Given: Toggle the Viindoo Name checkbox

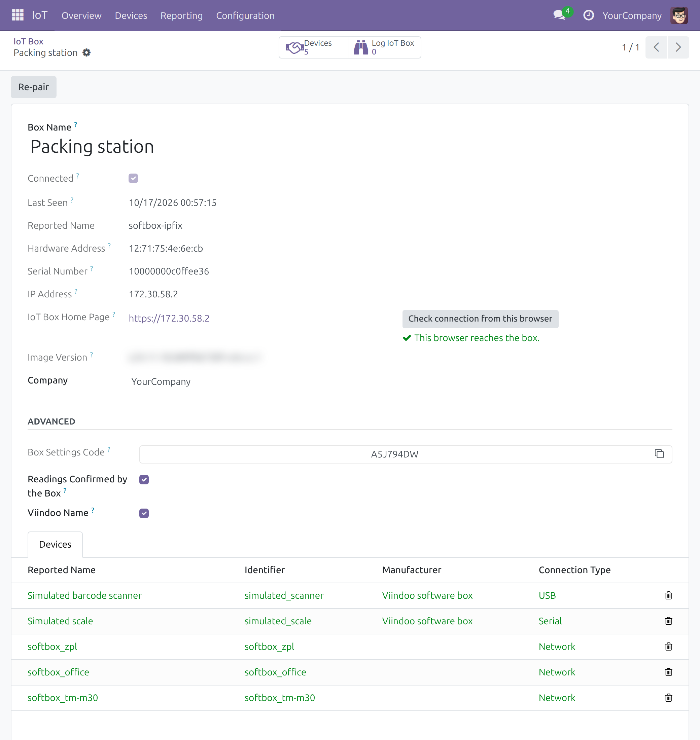Looking at the screenshot, I should [x=144, y=513].
